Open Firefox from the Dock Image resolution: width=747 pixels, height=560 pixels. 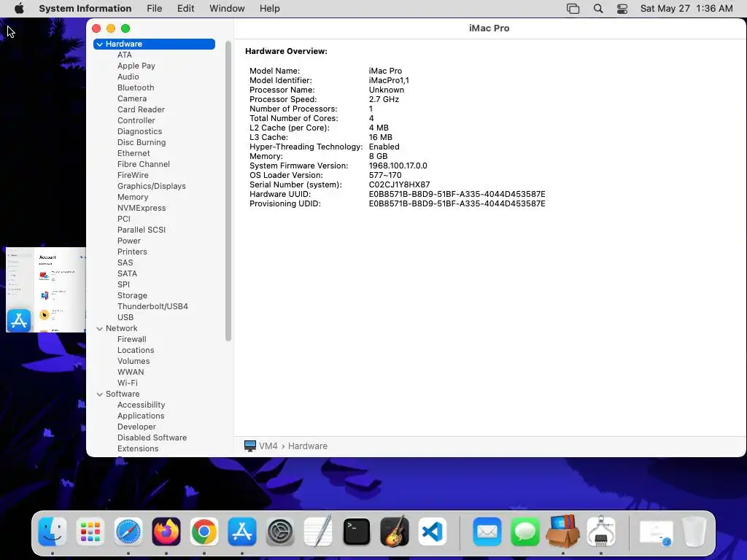[x=166, y=532]
